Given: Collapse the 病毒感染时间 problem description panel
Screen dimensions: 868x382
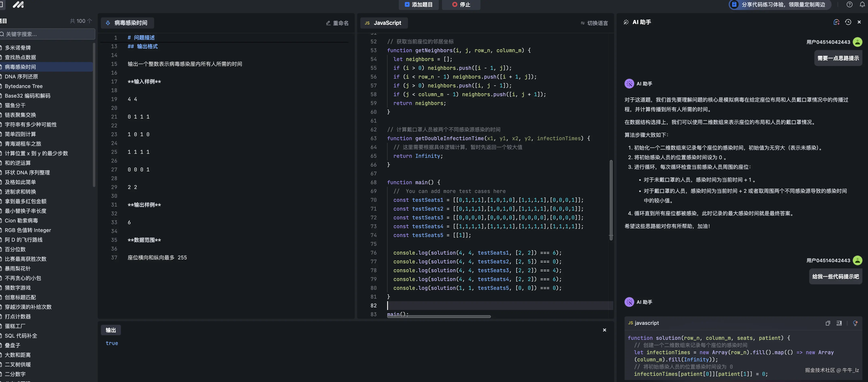Looking at the screenshot, I should 108,23.
